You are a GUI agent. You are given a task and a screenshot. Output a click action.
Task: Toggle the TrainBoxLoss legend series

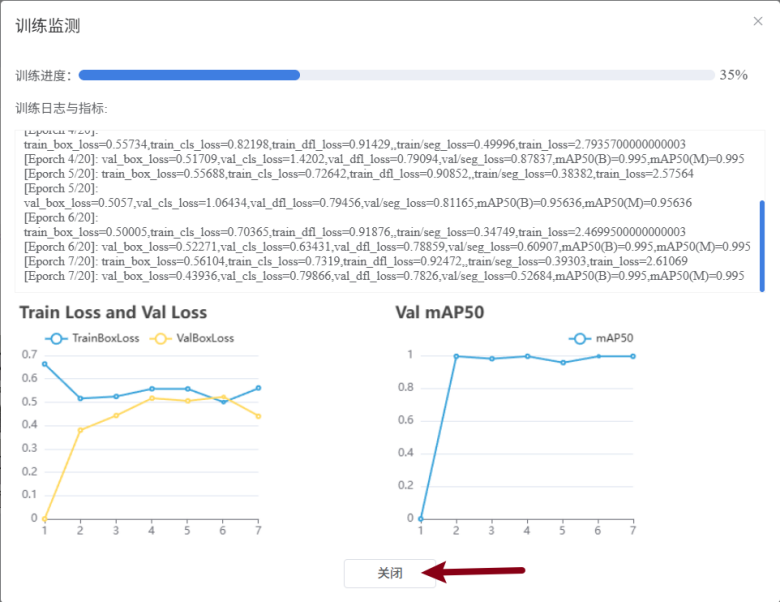pos(94,338)
